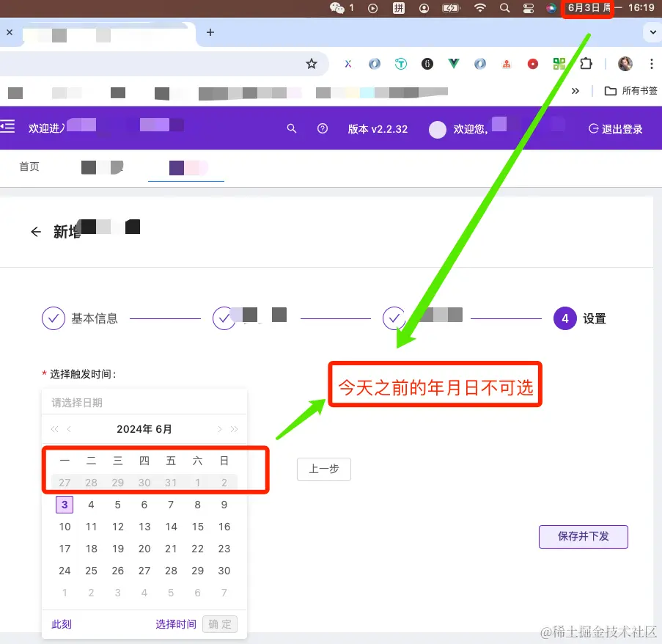Open a new browser tab

210,32
